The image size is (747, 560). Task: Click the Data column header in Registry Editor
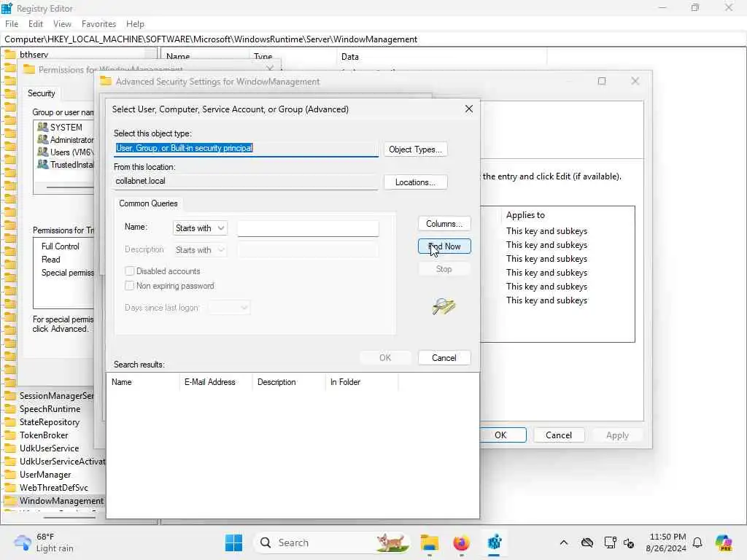coord(441,57)
